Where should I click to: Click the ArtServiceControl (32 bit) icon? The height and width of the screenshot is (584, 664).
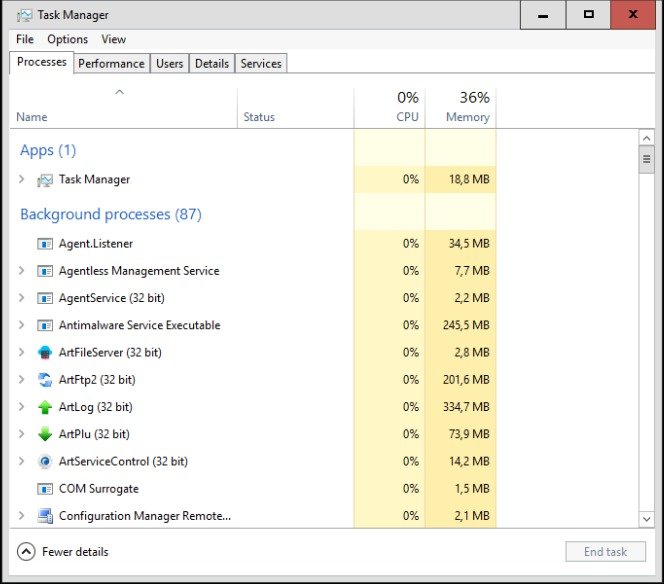tap(45, 461)
